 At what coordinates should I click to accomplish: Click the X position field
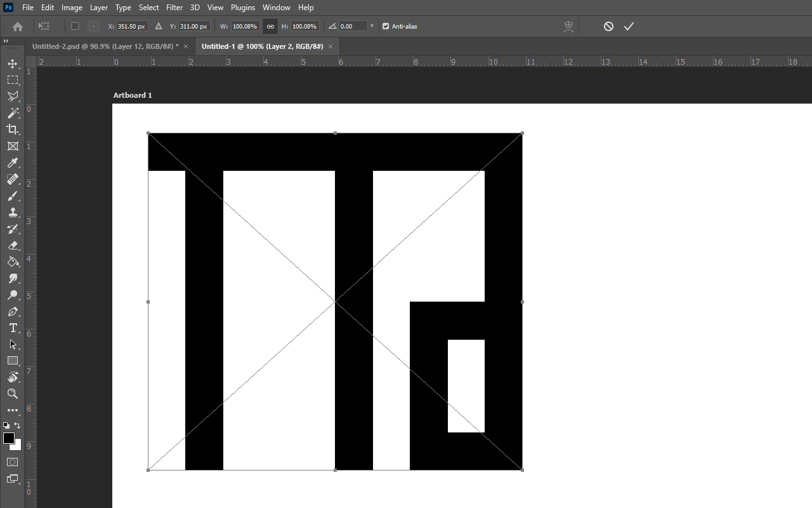[132, 27]
